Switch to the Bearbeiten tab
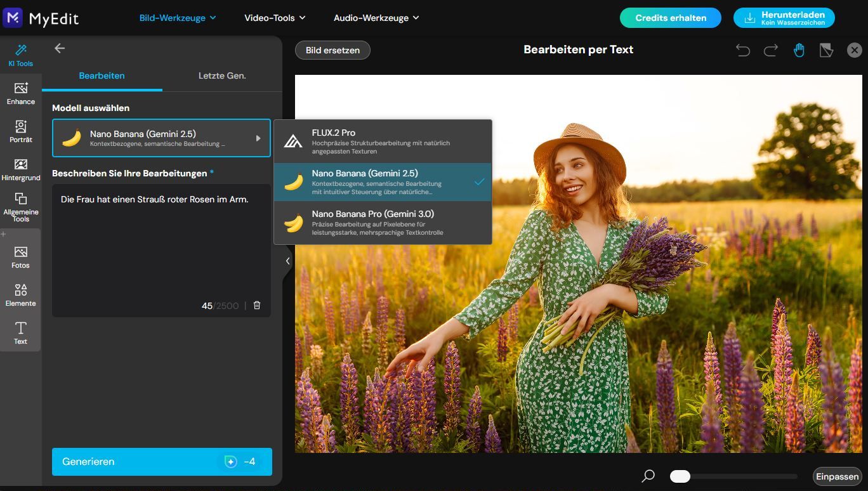This screenshot has width=868, height=491. (102, 75)
